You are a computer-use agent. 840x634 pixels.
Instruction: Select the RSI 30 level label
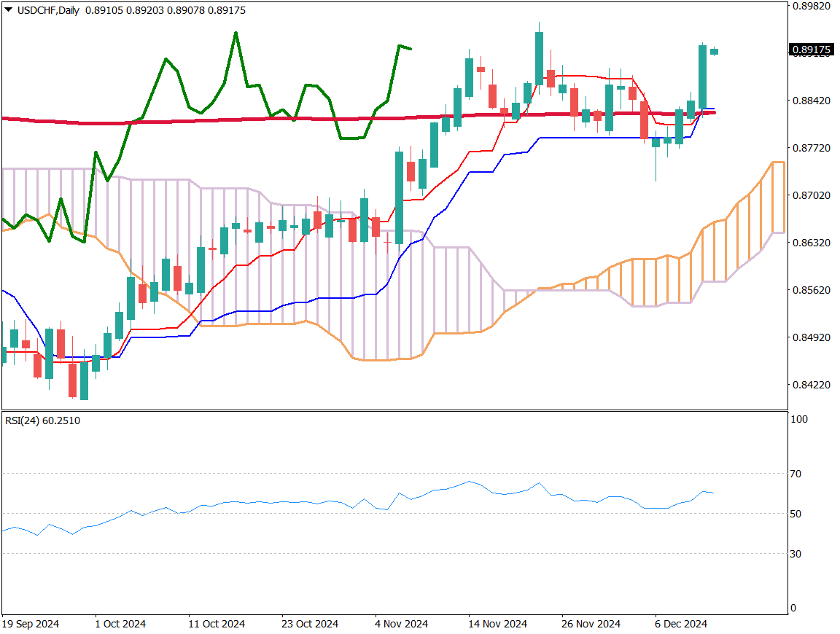796,554
